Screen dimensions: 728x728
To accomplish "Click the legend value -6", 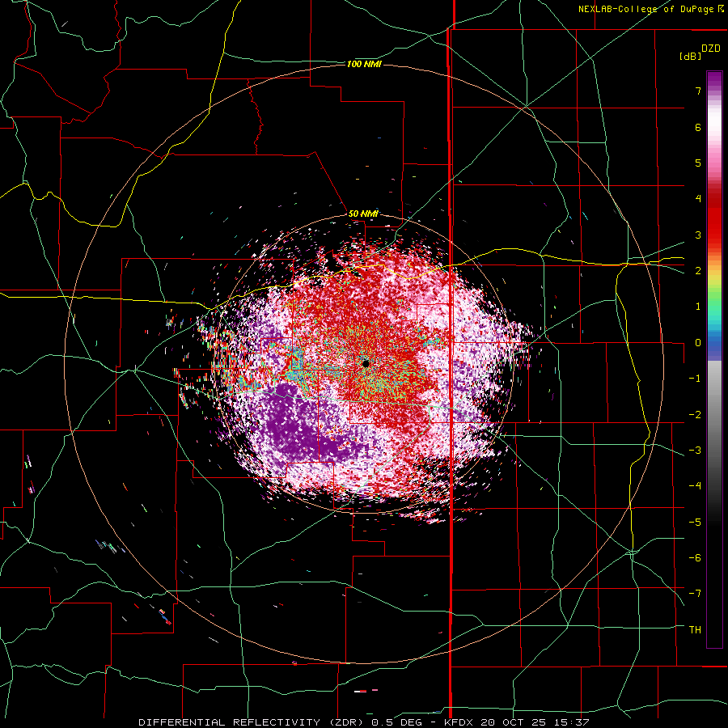I will [x=695, y=558].
